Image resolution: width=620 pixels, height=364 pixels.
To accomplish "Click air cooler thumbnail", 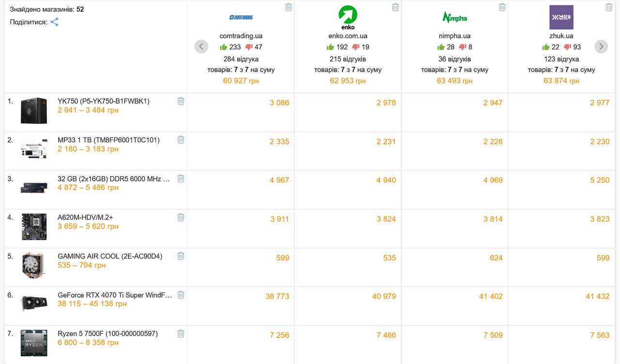I will [x=34, y=266].
